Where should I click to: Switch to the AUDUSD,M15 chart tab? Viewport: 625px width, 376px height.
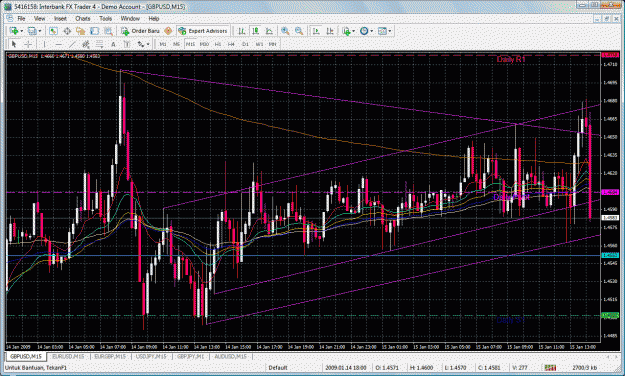pyautogui.click(x=230, y=356)
